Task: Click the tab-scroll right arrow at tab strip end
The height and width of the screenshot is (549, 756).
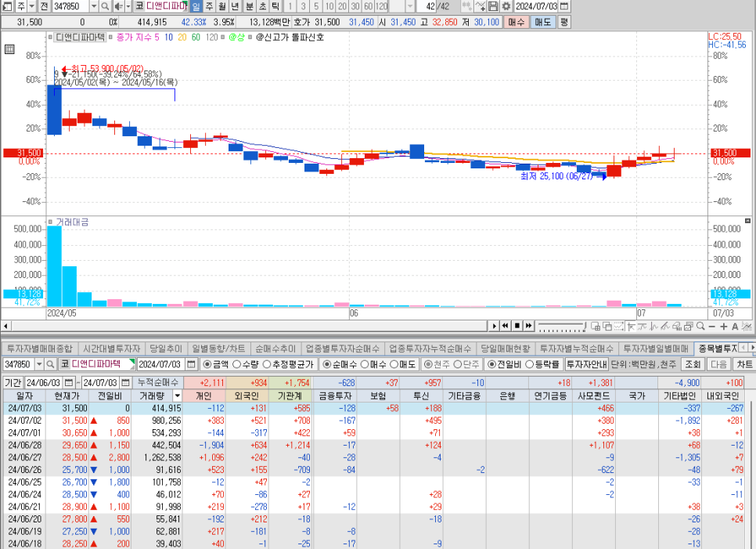Action: click(x=751, y=348)
